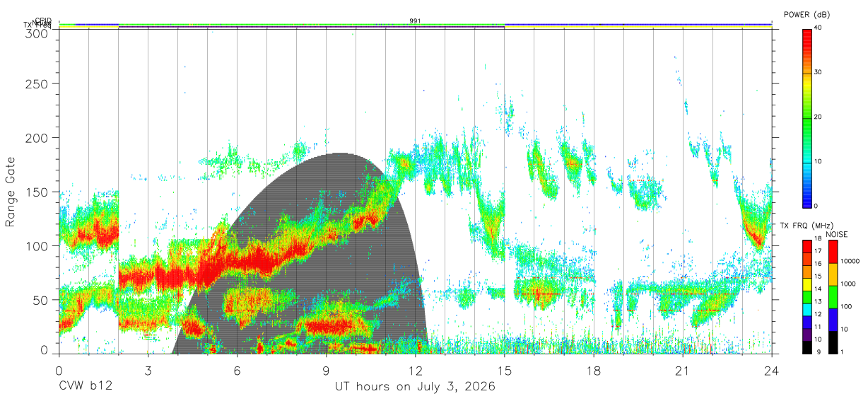
Task: Click the 'UT hours on July 3, 2026' label
Action: (415, 387)
